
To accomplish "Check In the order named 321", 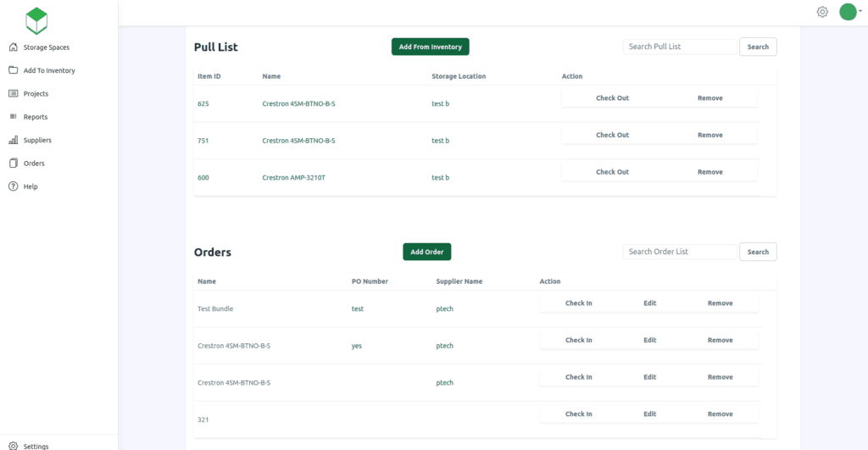I will coord(578,414).
